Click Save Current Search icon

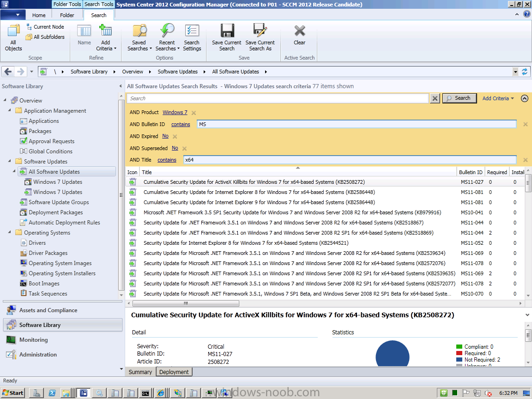(227, 37)
